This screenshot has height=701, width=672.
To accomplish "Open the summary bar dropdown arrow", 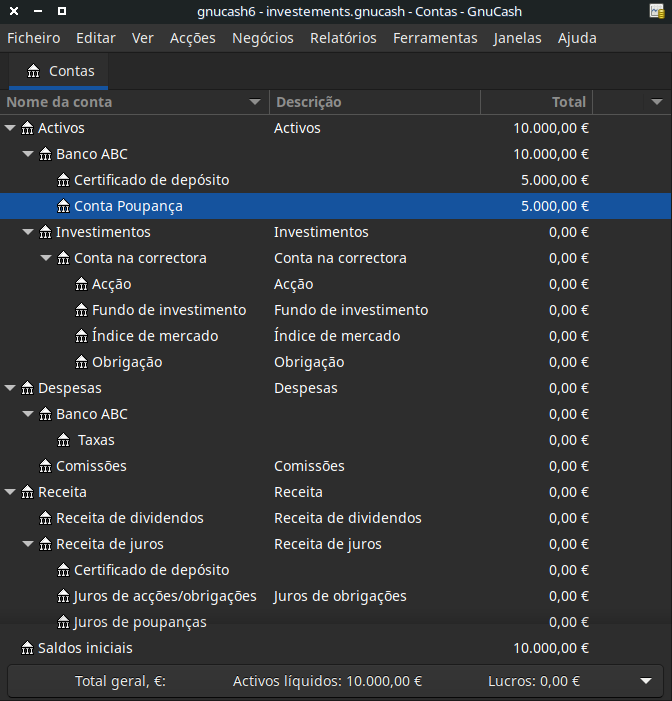I will (x=645, y=681).
